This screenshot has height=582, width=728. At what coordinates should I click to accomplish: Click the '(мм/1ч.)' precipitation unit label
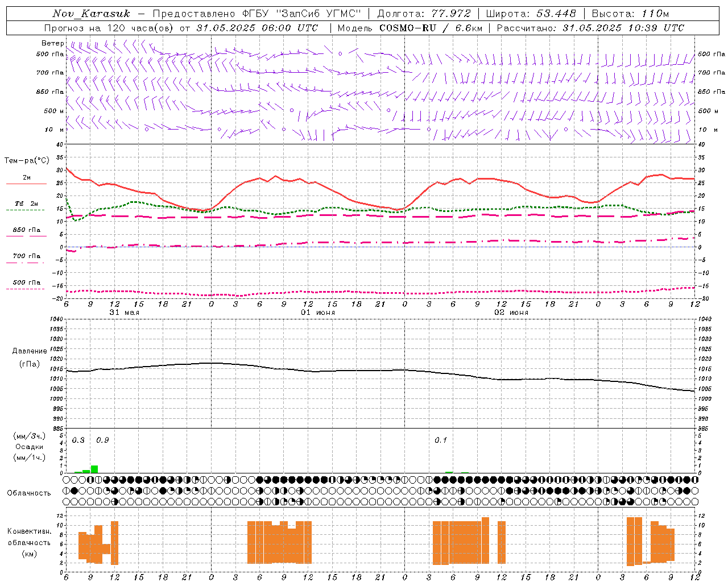(30, 458)
